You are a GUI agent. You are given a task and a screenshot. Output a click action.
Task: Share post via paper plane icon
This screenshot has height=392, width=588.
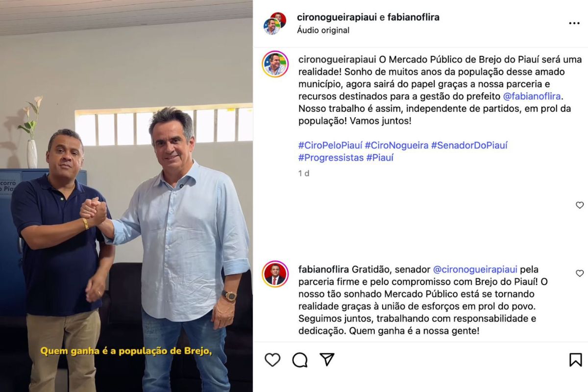(327, 359)
